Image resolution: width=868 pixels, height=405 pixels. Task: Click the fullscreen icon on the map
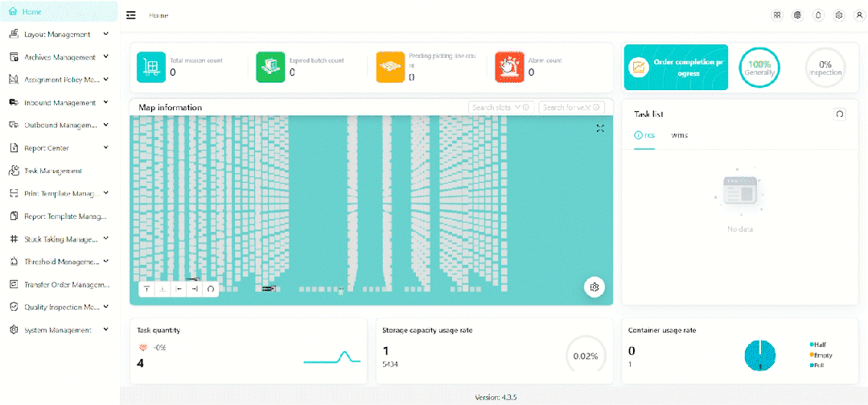coord(600,129)
